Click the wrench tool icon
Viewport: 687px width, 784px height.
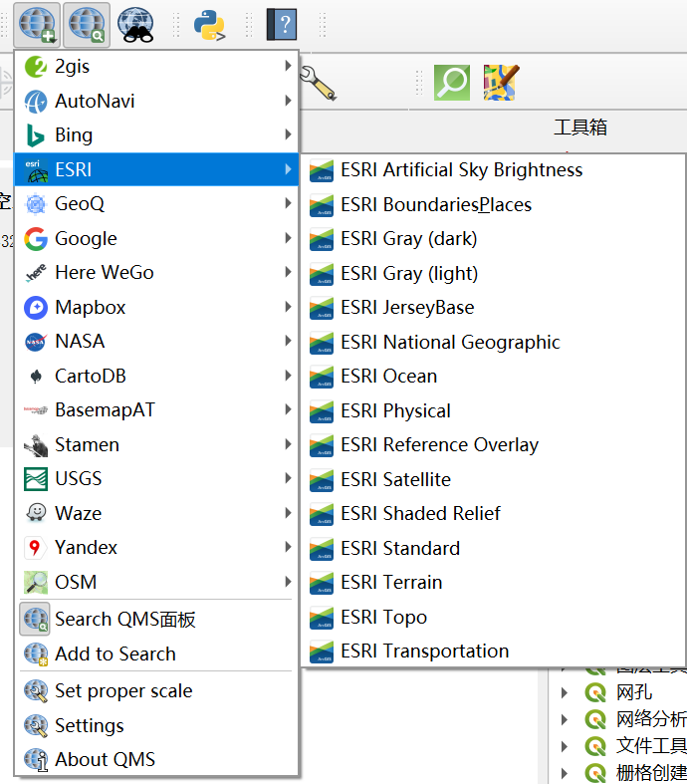[318, 83]
